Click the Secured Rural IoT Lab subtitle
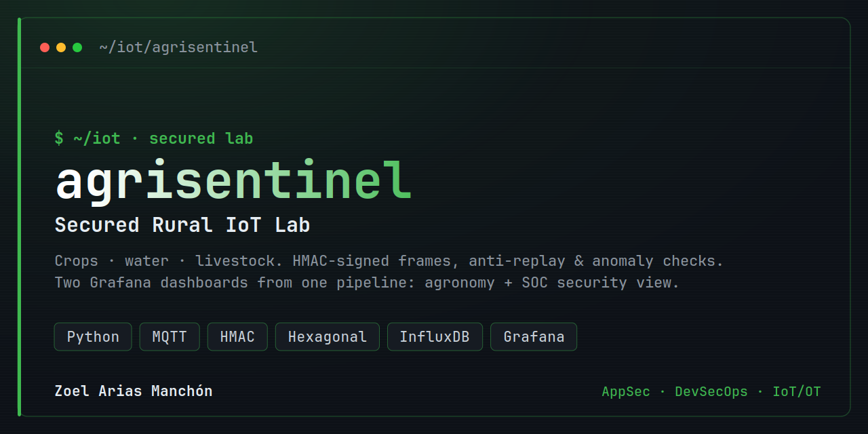Image resolution: width=868 pixels, height=434 pixels. pos(182,225)
